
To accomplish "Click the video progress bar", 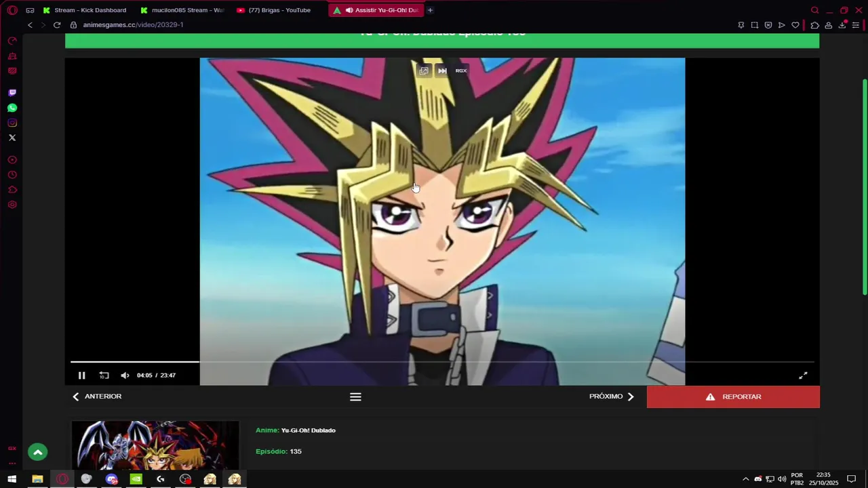I will click(x=442, y=362).
